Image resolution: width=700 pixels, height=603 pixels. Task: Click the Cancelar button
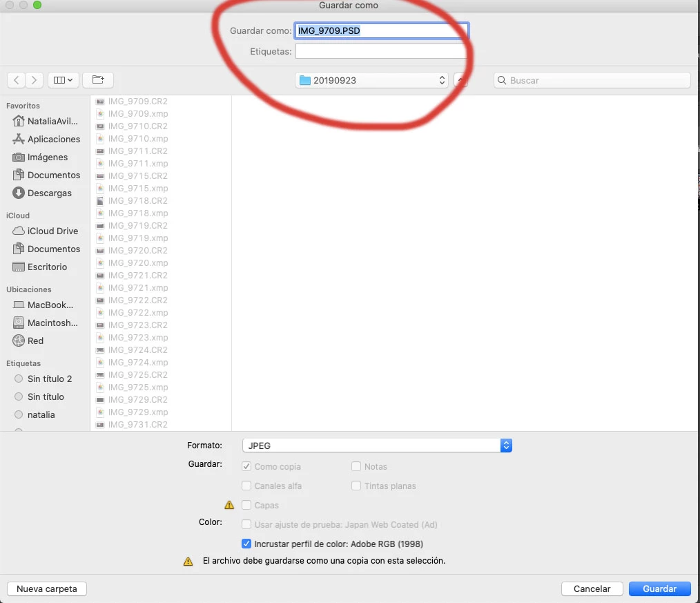[x=592, y=588]
